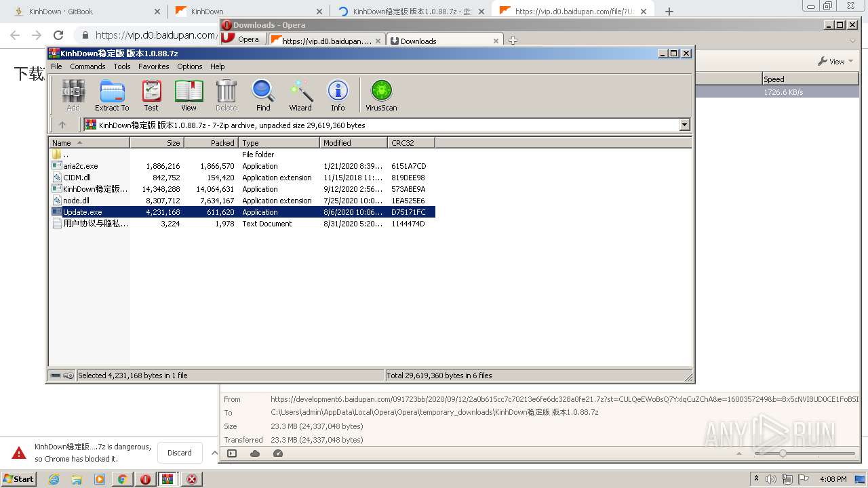The width and height of the screenshot is (868, 488).
Task: Open the Opera menu button
Action: (x=243, y=39)
